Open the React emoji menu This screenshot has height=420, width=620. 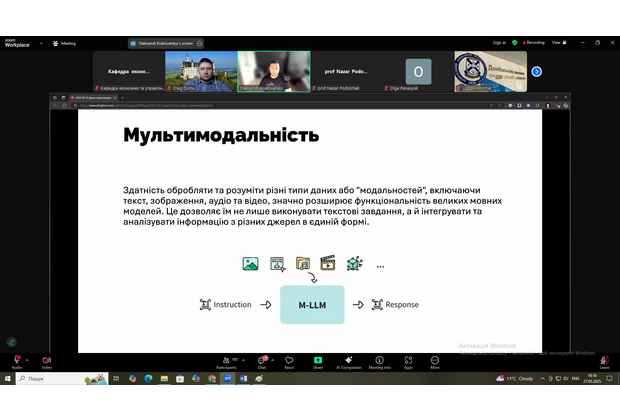coord(289,361)
